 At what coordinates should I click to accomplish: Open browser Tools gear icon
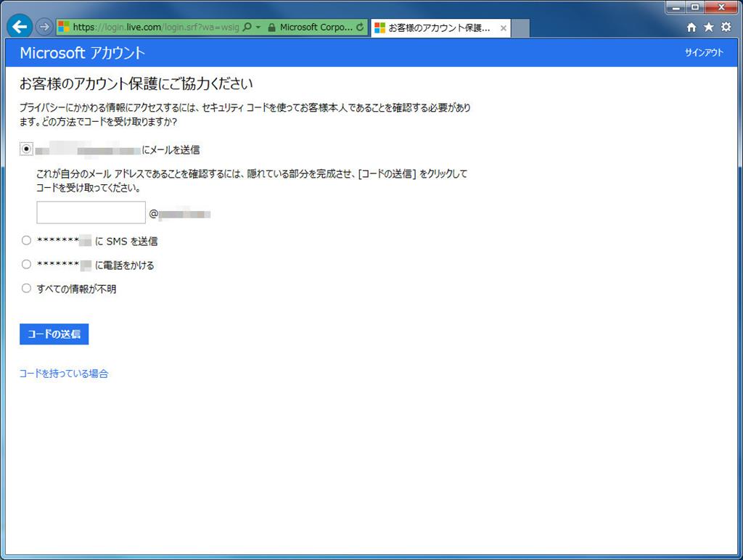pos(726,27)
